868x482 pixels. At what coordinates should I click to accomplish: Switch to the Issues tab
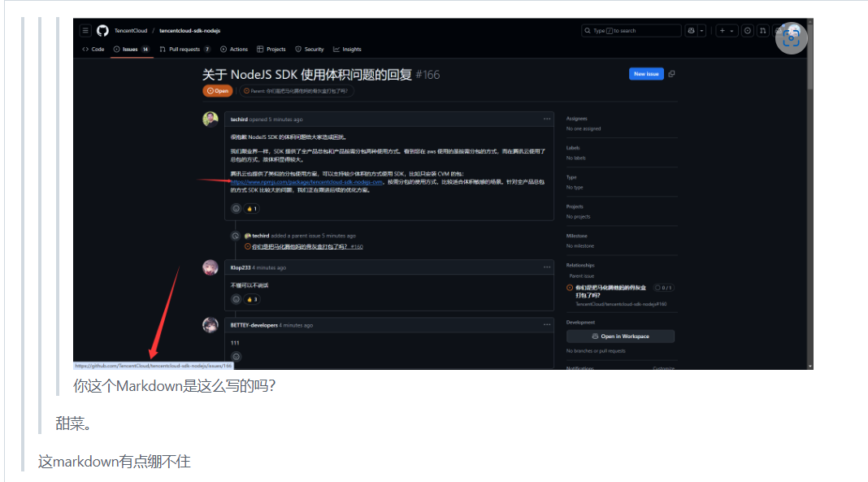(131, 50)
